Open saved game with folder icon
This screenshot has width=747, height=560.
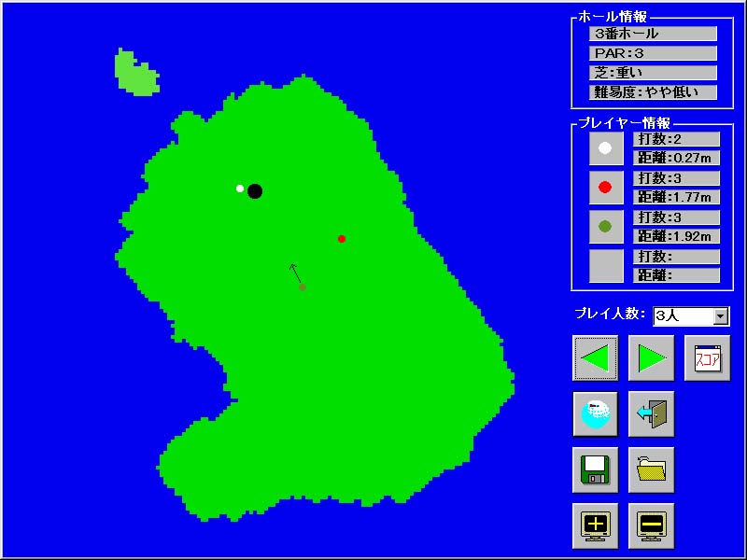click(x=651, y=469)
